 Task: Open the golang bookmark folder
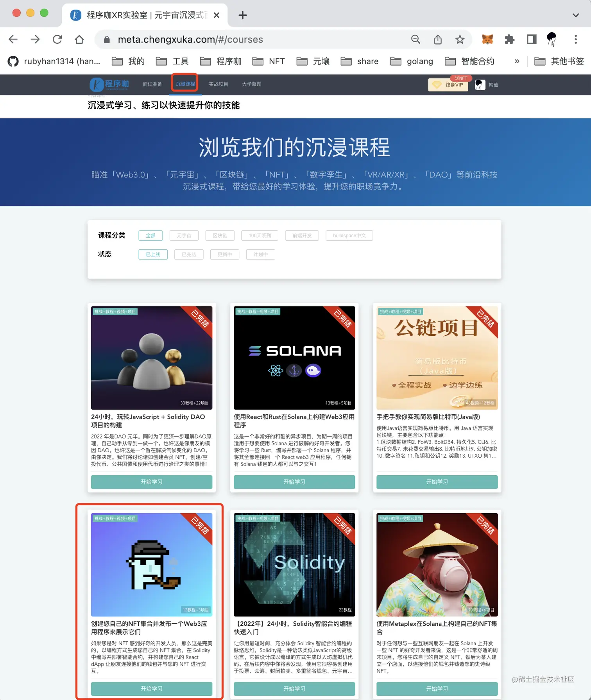(412, 61)
